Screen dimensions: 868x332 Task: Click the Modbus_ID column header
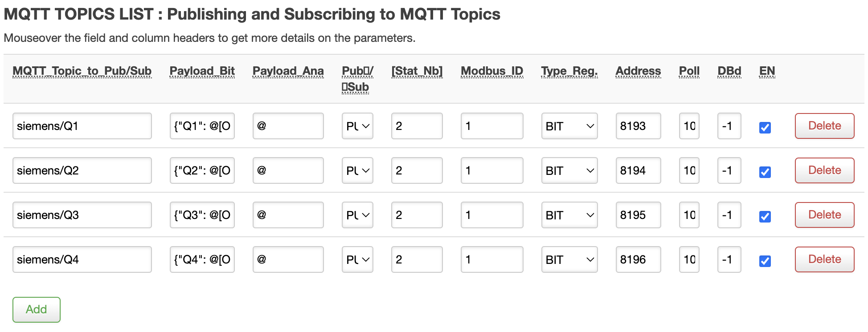492,71
